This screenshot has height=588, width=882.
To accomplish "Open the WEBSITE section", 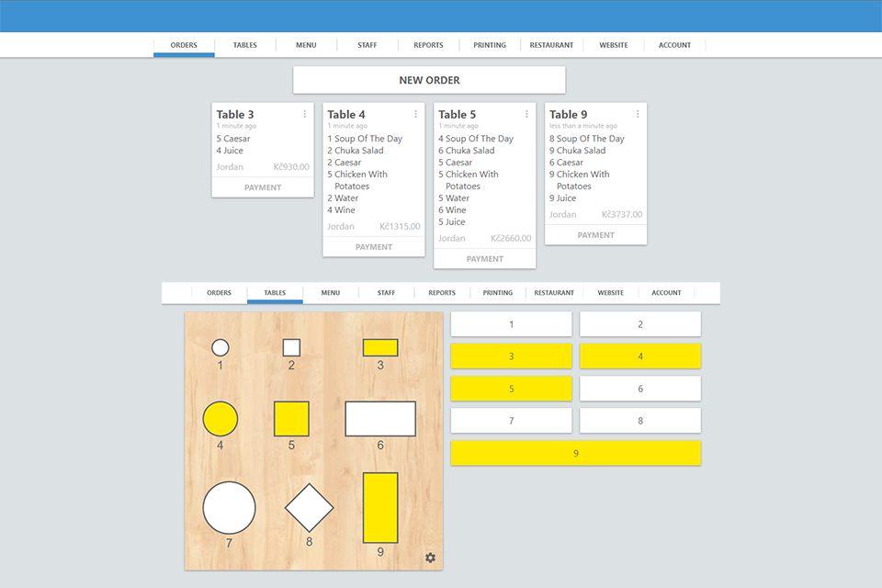I will pos(613,44).
